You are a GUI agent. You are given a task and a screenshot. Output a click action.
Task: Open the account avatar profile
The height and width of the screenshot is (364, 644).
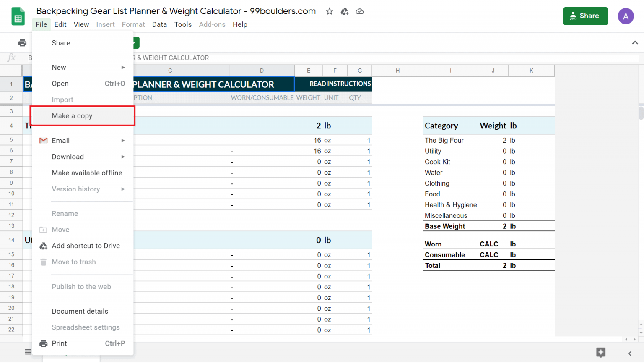[626, 16]
